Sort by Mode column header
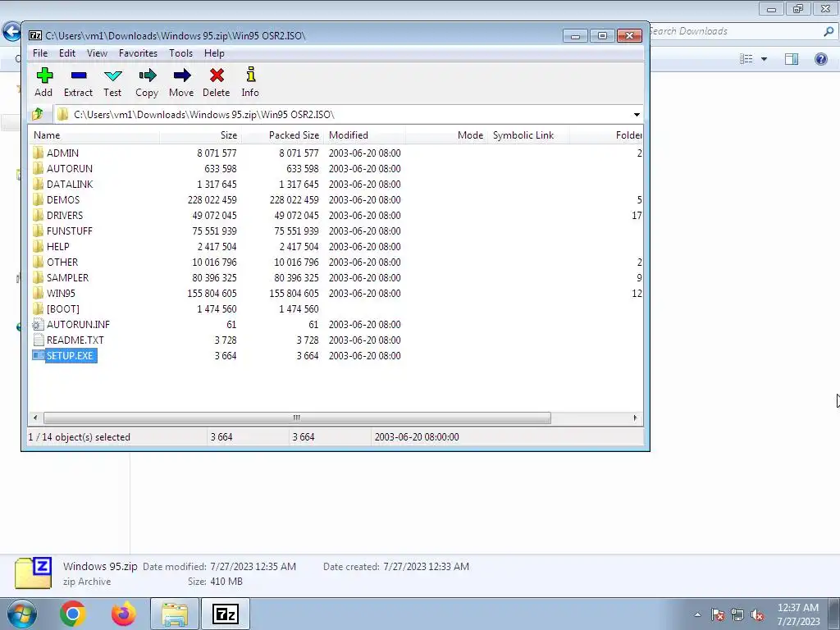Image resolution: width=840 pixels, height=630 pixels. 446,135
